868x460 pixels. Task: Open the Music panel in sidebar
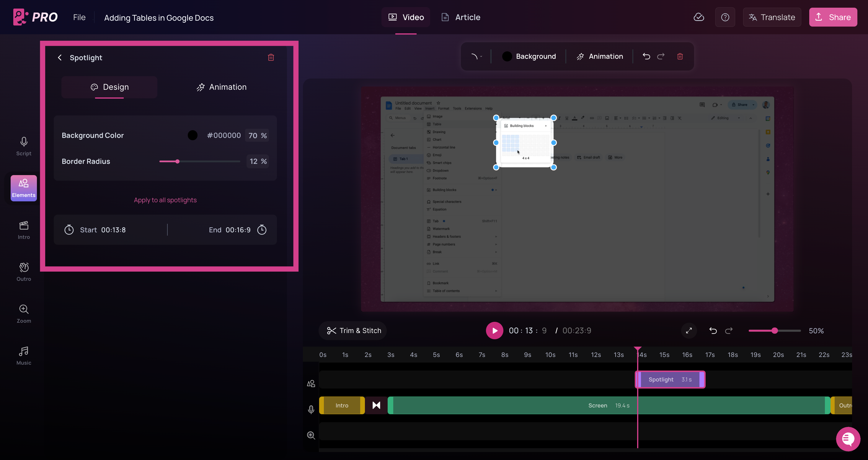click(x=24, y=355)
